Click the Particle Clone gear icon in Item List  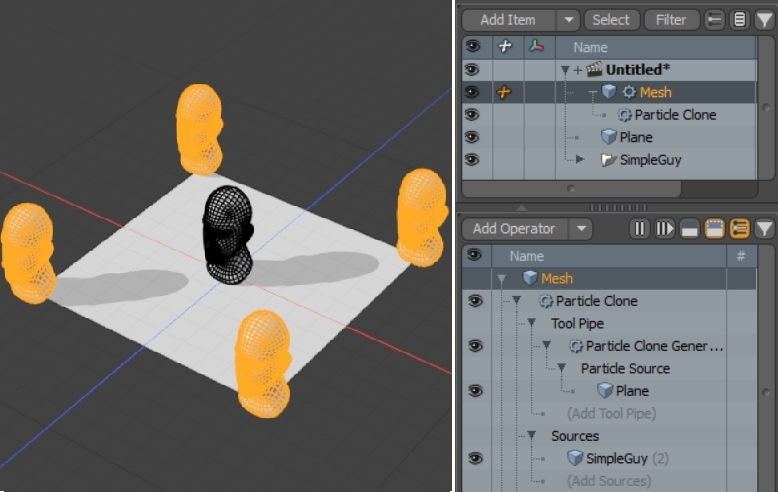pyautogui.click(x=625, y=115)
